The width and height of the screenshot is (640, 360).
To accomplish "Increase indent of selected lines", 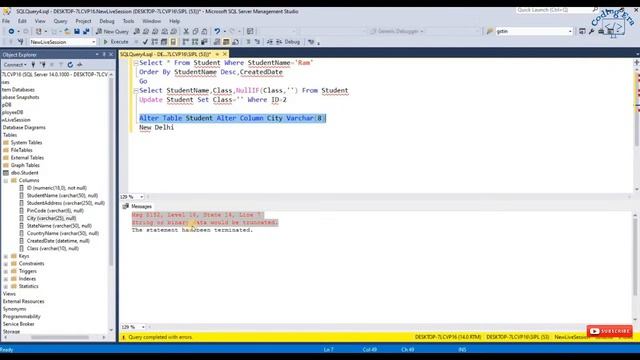I will (279, 42).
